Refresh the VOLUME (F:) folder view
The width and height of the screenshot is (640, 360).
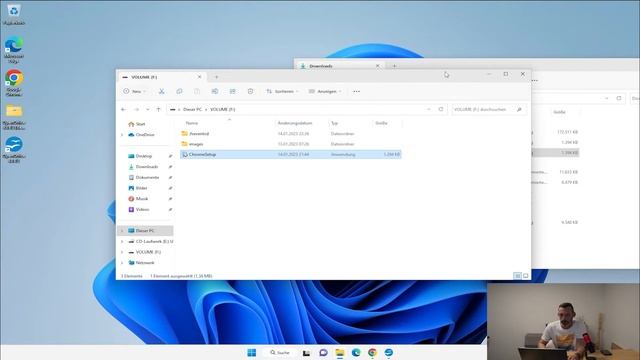[441, 109]
